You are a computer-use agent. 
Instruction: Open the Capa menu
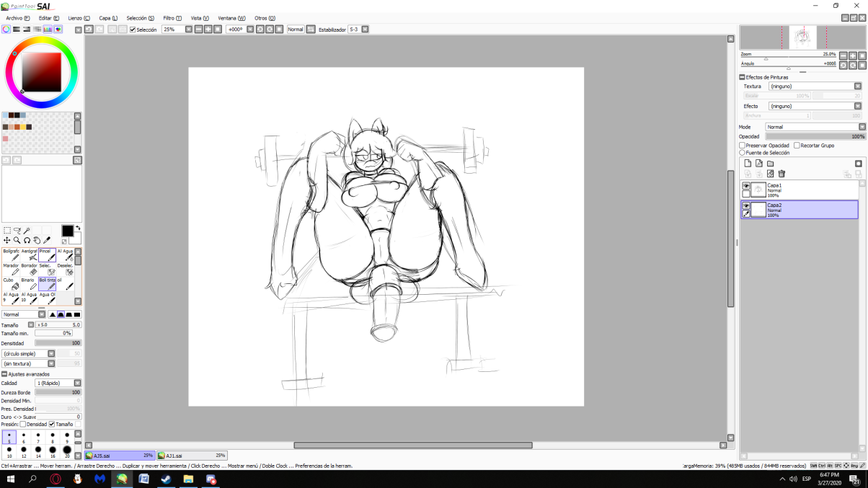click(x=108, y=18)
